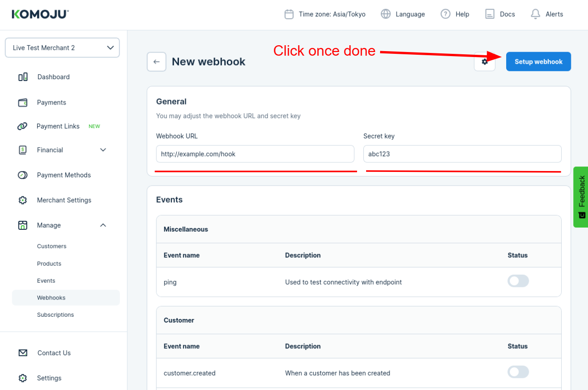This screenshot has height=390, width=588.
Task: Click the NEW badge beside Payment Links
Action: (94, 126)
